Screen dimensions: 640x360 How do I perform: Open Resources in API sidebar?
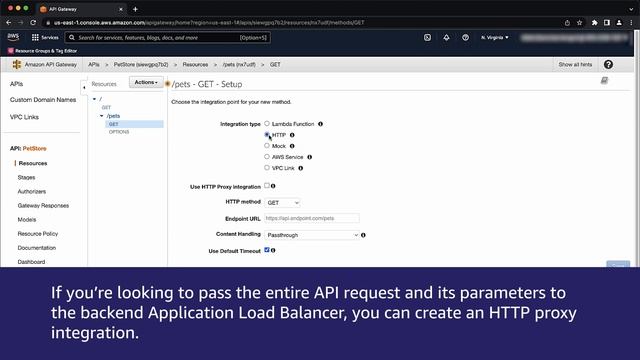33,163
